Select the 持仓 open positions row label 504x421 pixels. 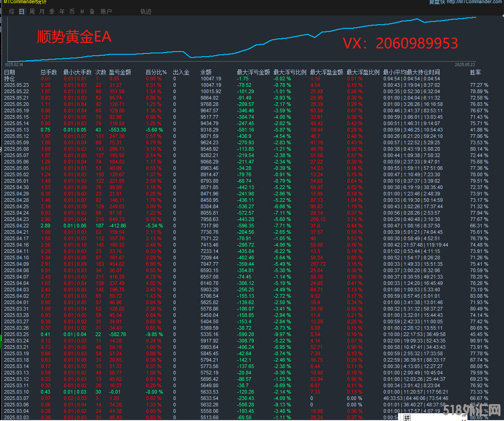[9, 79]
